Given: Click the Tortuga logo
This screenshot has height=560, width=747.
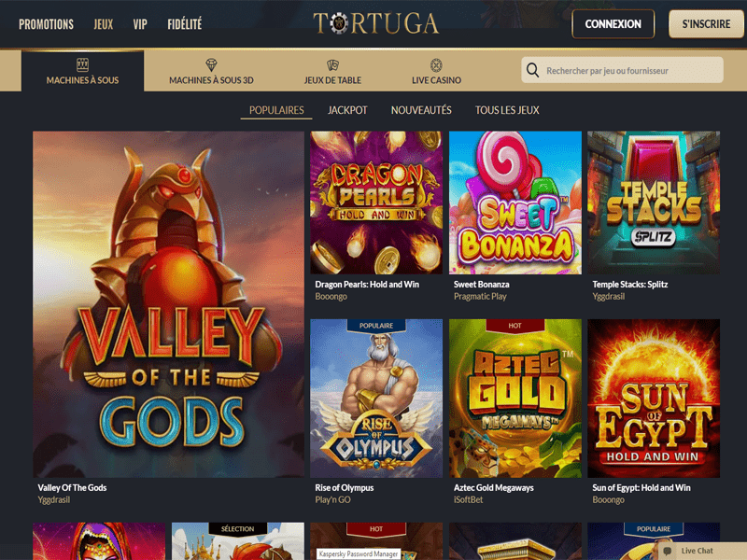Looking at the screenshot, I should [x=376, y=23].
